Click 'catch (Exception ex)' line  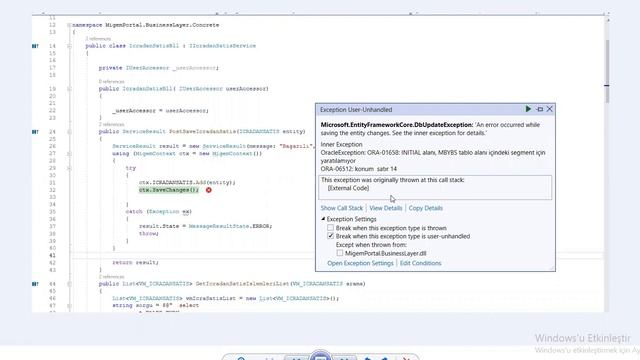point(158,211)
